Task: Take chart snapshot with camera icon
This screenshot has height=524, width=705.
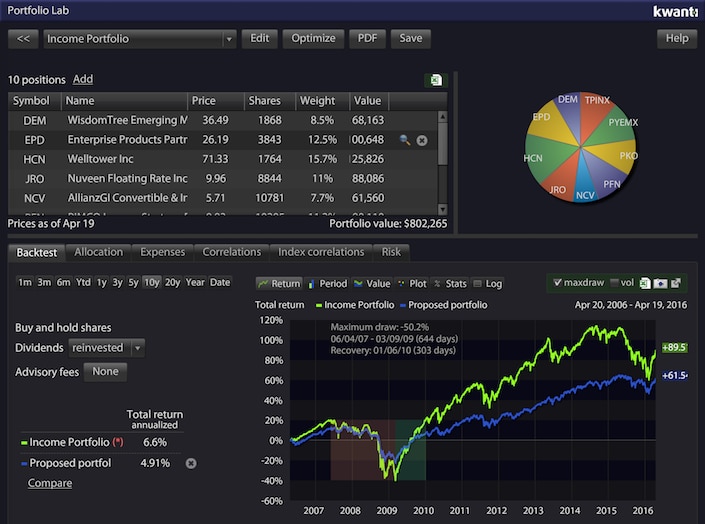Action: coord(660,283)
